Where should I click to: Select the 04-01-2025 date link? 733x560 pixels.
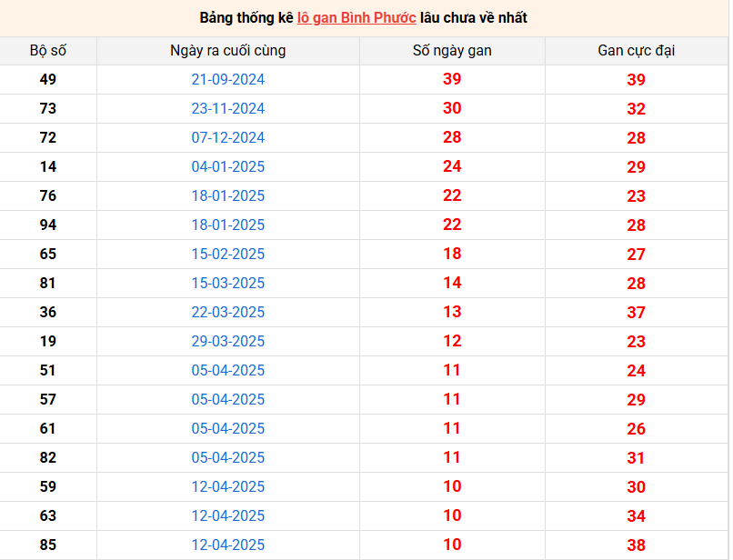click(227, 167)
